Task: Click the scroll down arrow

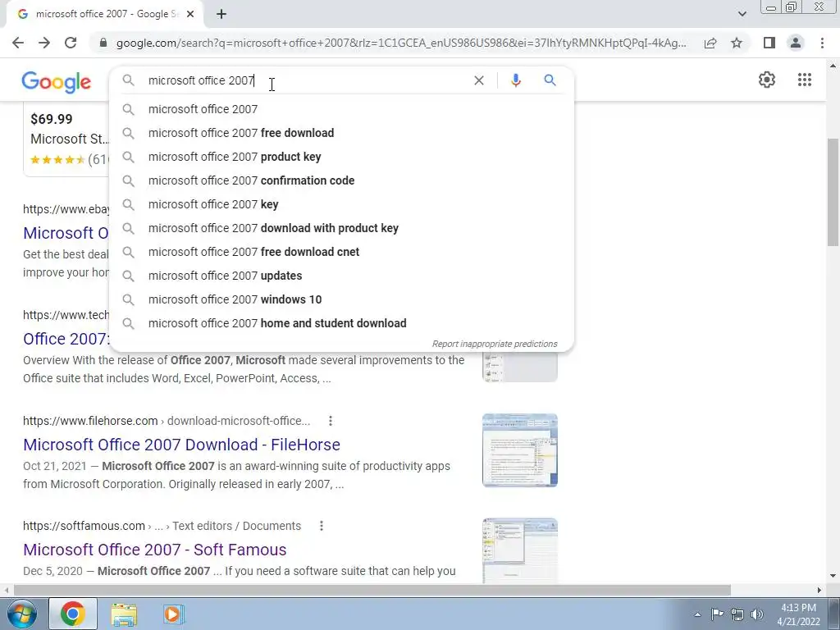Action: click(x=833, y=577)
